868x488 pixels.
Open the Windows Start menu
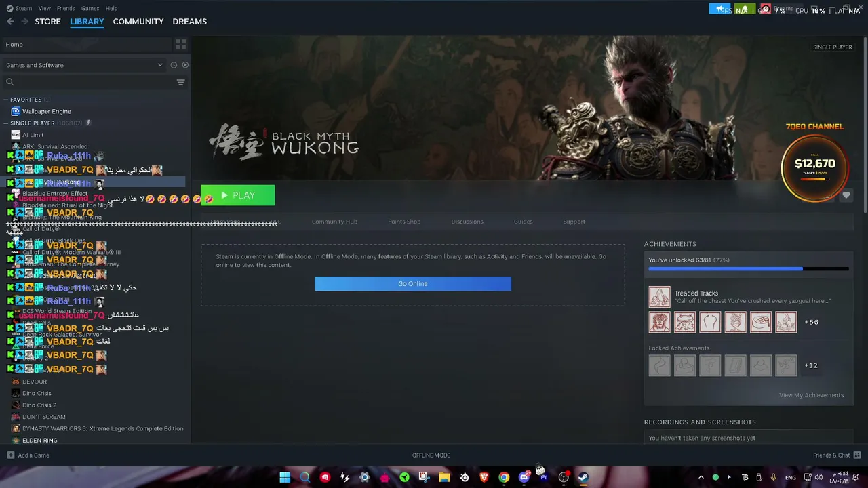(285, 477)
